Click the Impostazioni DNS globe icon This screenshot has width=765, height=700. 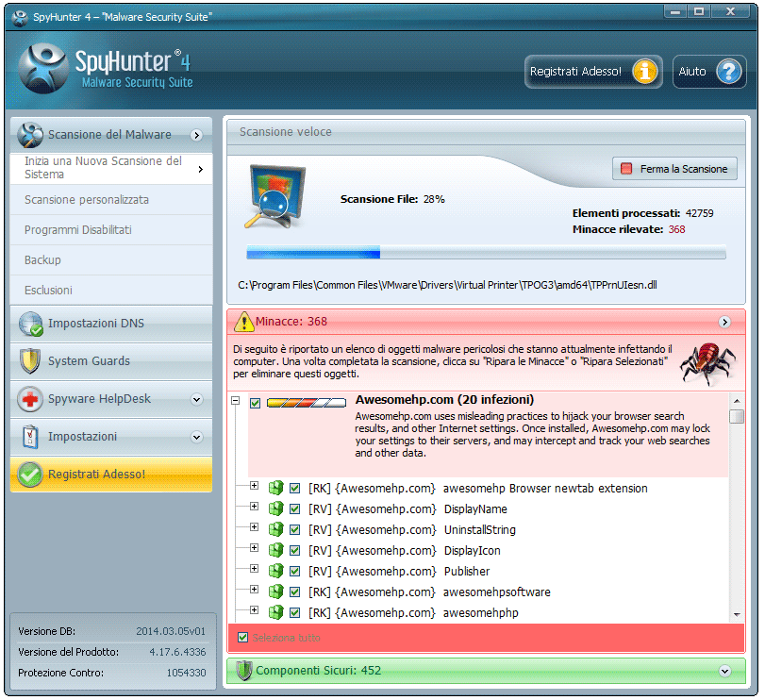31,325
